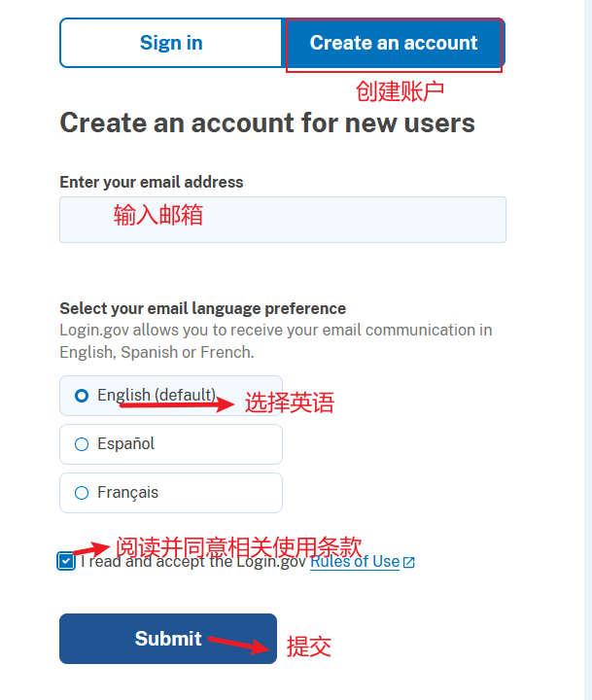Click the Español radio circle

tap(82, 444)
